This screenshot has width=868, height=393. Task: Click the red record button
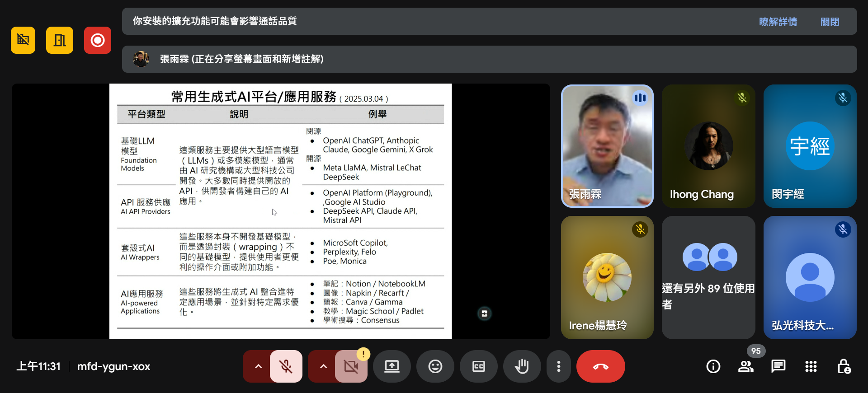point(98,40)
